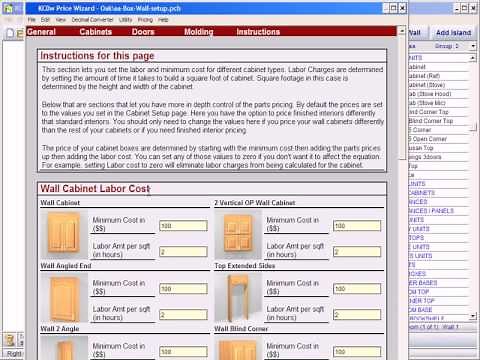
Task: Click the olive icon beside new document icon
Action: [20, 33]
